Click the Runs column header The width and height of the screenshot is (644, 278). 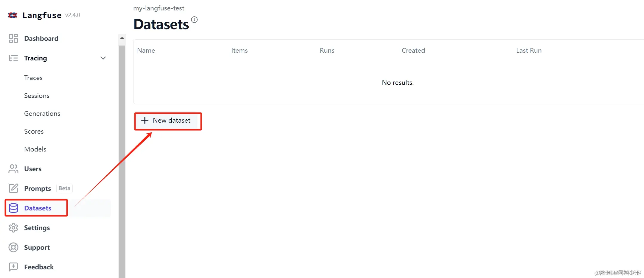pos(327,50)
